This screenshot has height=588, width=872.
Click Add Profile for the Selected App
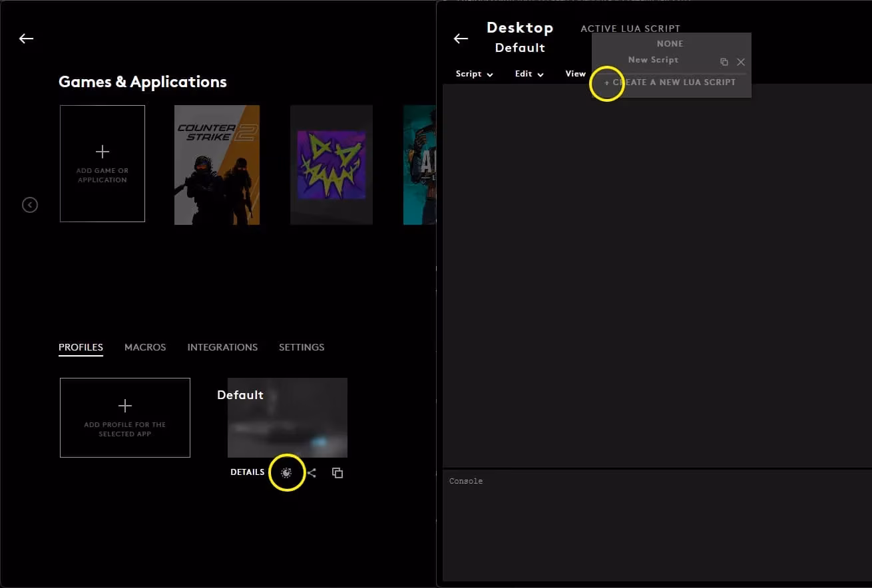[x=125, y=418]
